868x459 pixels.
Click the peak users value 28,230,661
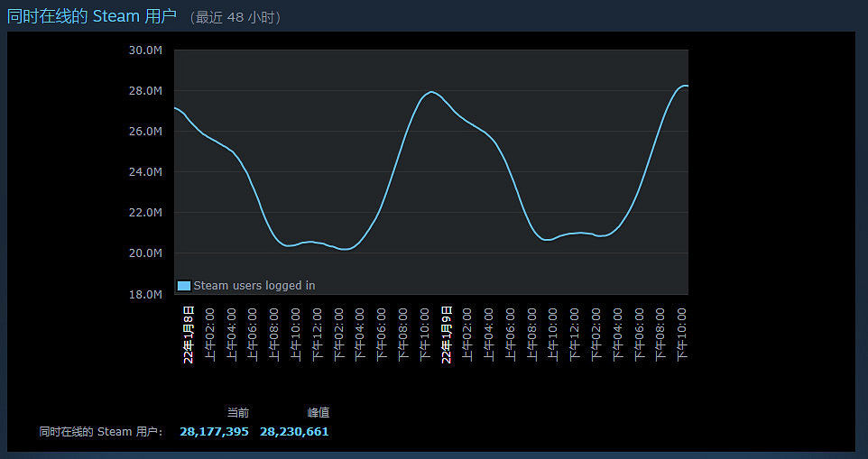294,431
